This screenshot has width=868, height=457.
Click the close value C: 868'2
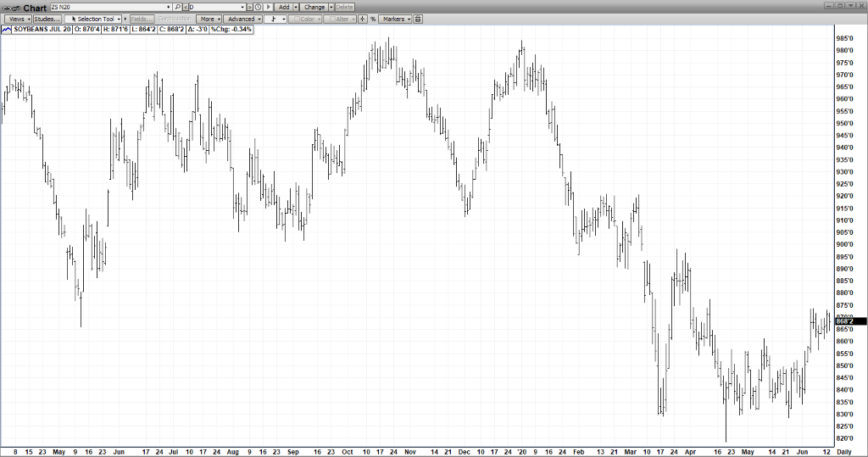171,30
